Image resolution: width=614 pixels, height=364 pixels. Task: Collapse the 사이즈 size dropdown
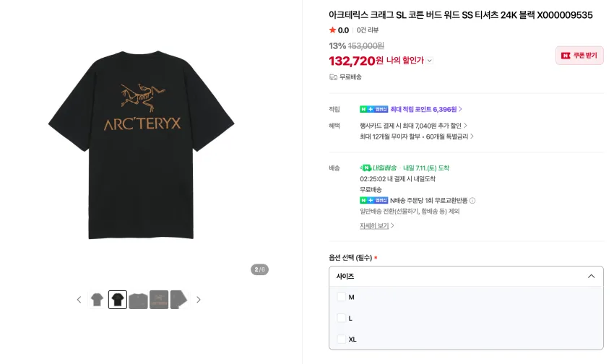pos(466,277)
